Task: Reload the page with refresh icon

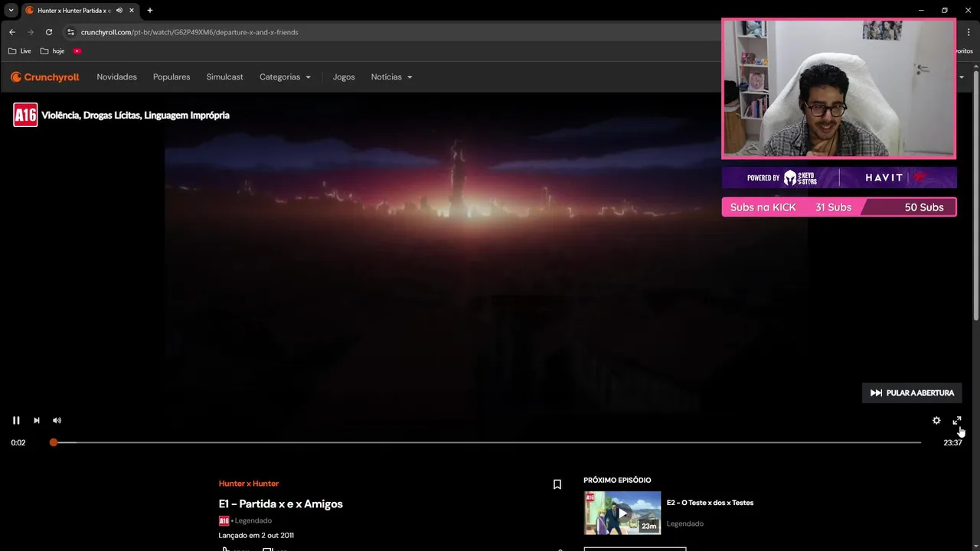Action: pyautogui.click(x=49, y=32)
